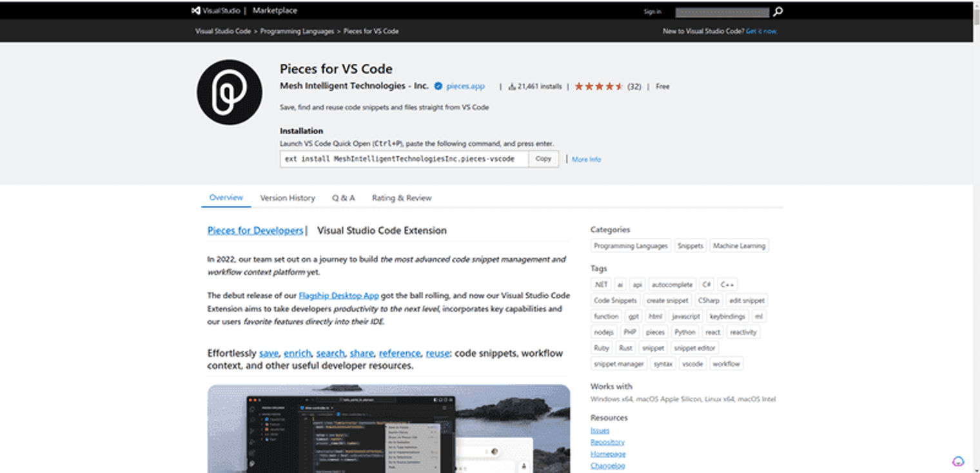Click the syntax tag
This screenshot has width=980, height=473.
pos(663,364)
